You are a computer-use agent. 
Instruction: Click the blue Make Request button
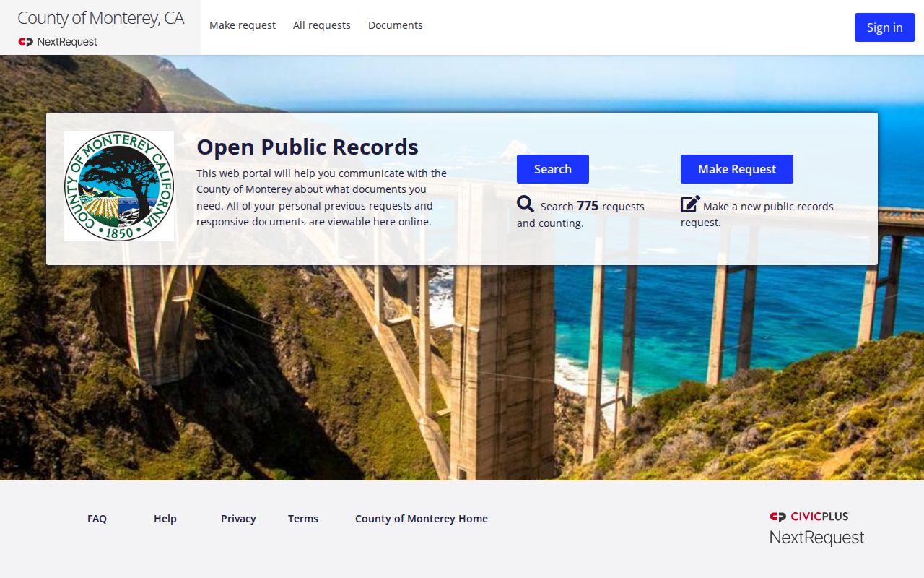737,169
